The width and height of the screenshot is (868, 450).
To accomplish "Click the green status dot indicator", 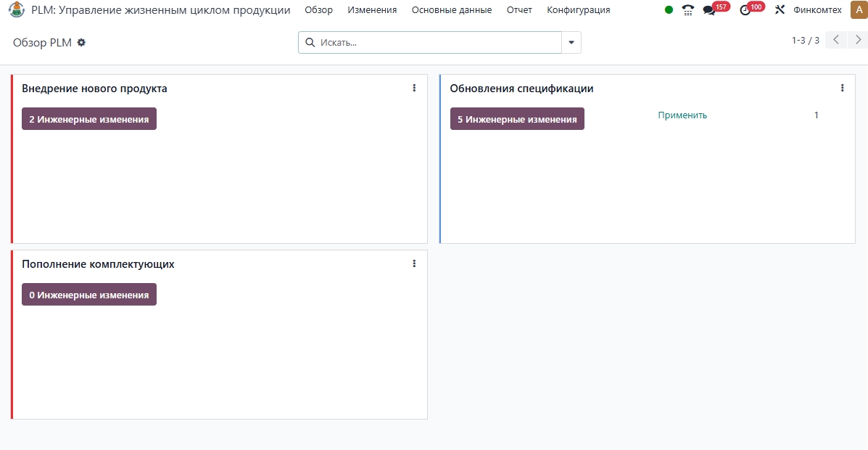I will [669, 10].
